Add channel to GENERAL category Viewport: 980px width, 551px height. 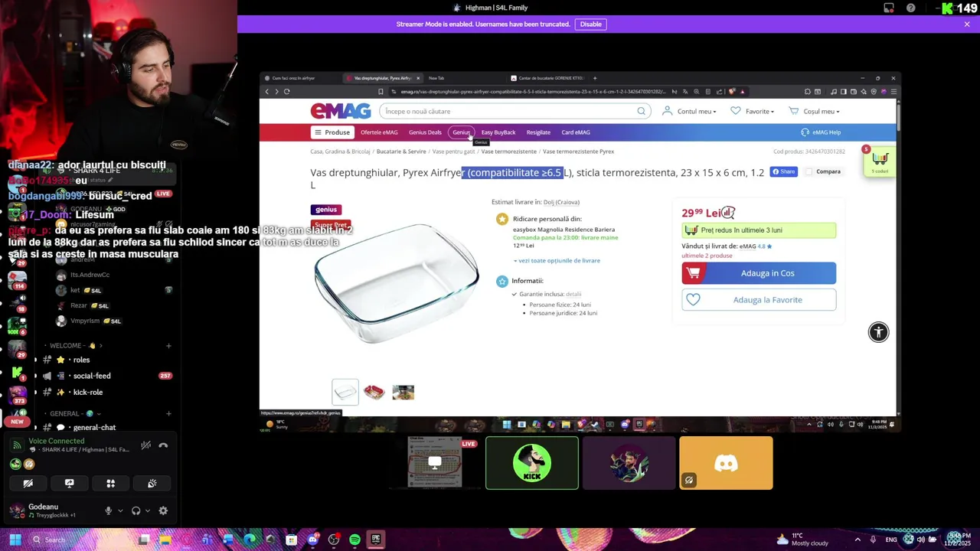point(168,414)
